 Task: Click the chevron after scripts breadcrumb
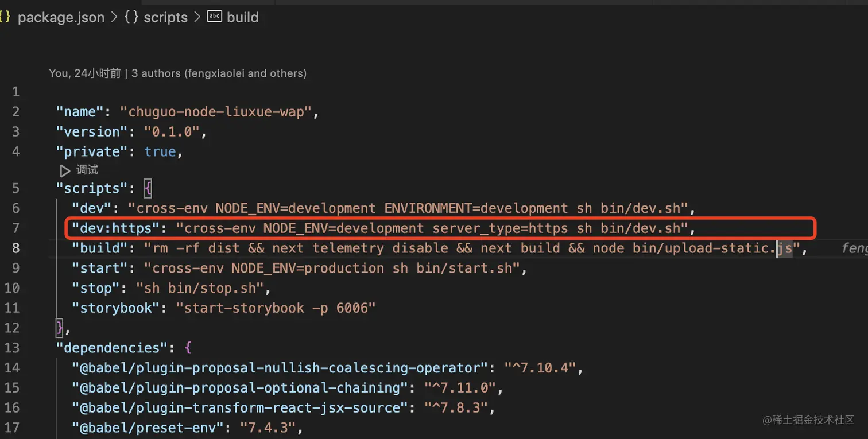(197, 17)
